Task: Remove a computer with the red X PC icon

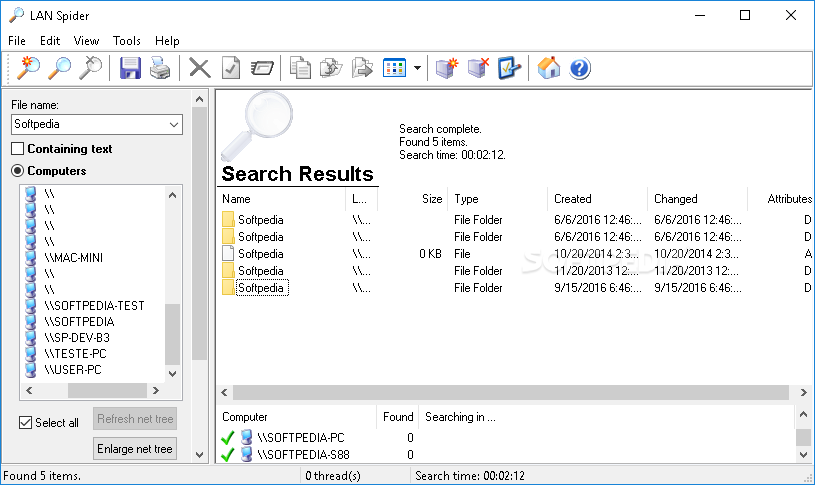Action: click(478, 68)
